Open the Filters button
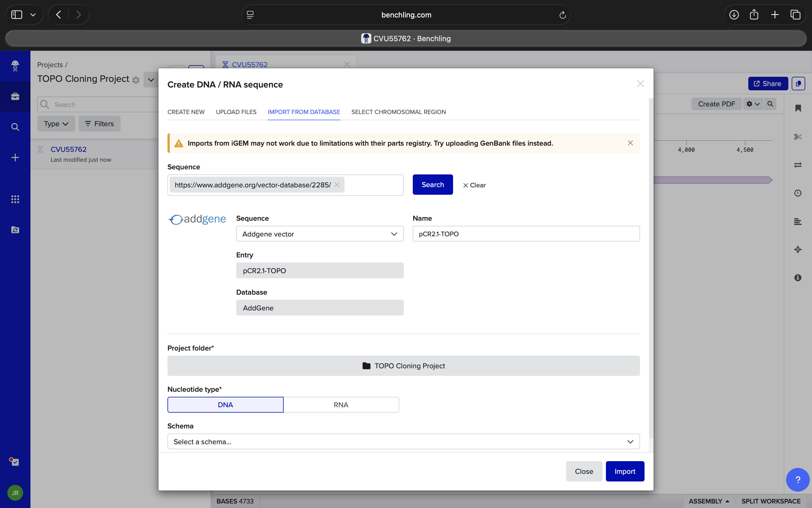Image resolution: width=812 pixels, height=508 pixels. click(100, 124)
